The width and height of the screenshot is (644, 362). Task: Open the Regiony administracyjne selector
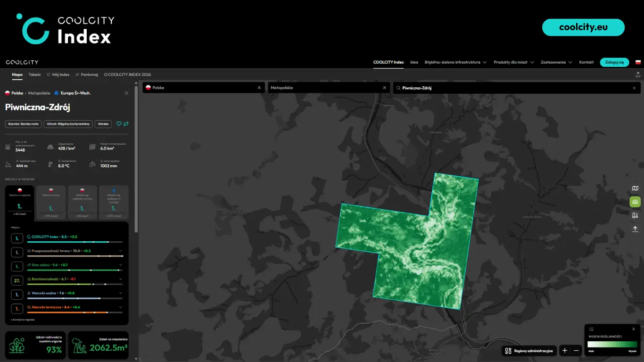pos(529,351)
